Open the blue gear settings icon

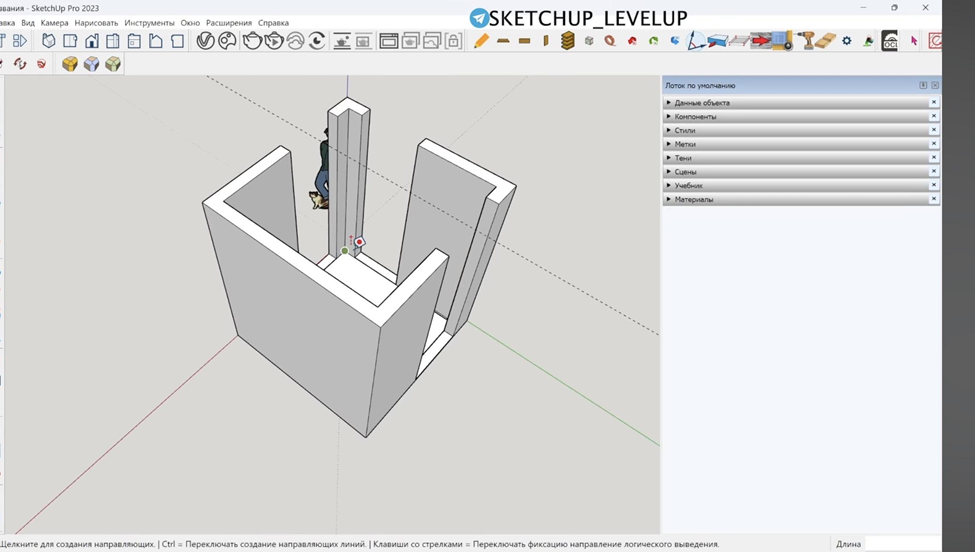(847, 41)
